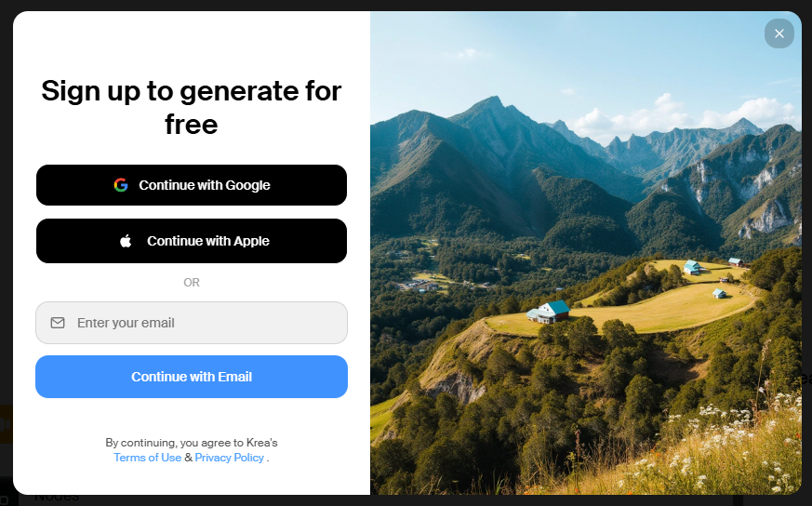
Task: Choose Continue with Apple
Action: click(x=192, y=241)
